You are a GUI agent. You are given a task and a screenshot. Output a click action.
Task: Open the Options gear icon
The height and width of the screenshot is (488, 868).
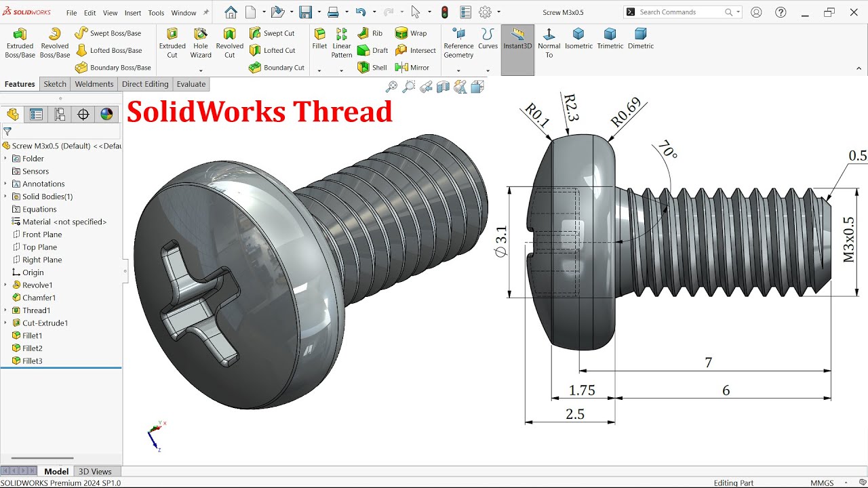pyautogui.click(x=485, y=12)
